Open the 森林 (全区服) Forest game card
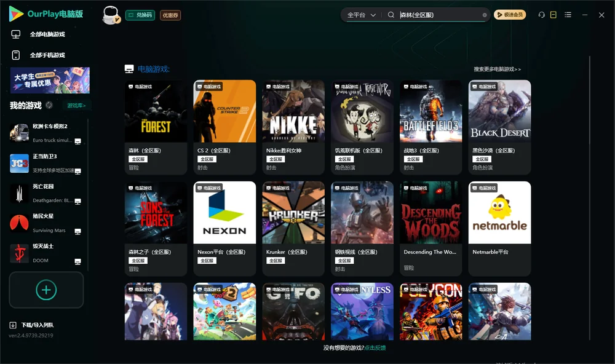This screenshot has width=615, height=364. point(156,127)
